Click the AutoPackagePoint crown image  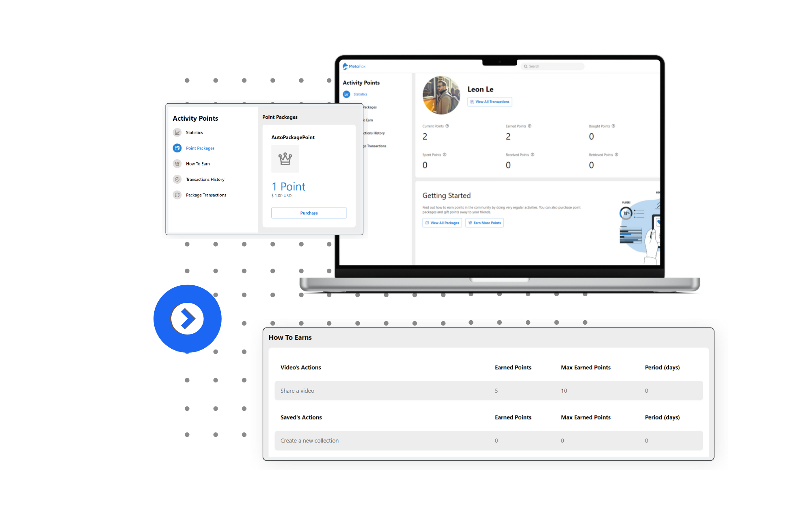[285, 159]
